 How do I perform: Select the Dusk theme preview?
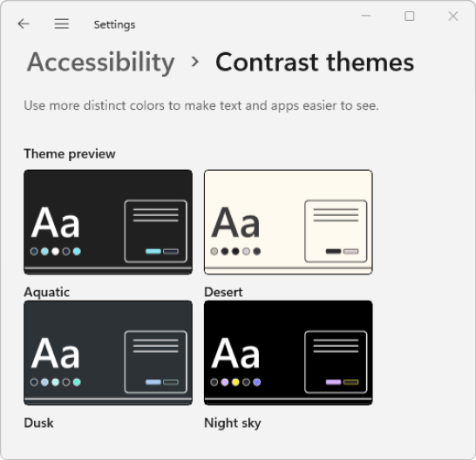[108, 353]
